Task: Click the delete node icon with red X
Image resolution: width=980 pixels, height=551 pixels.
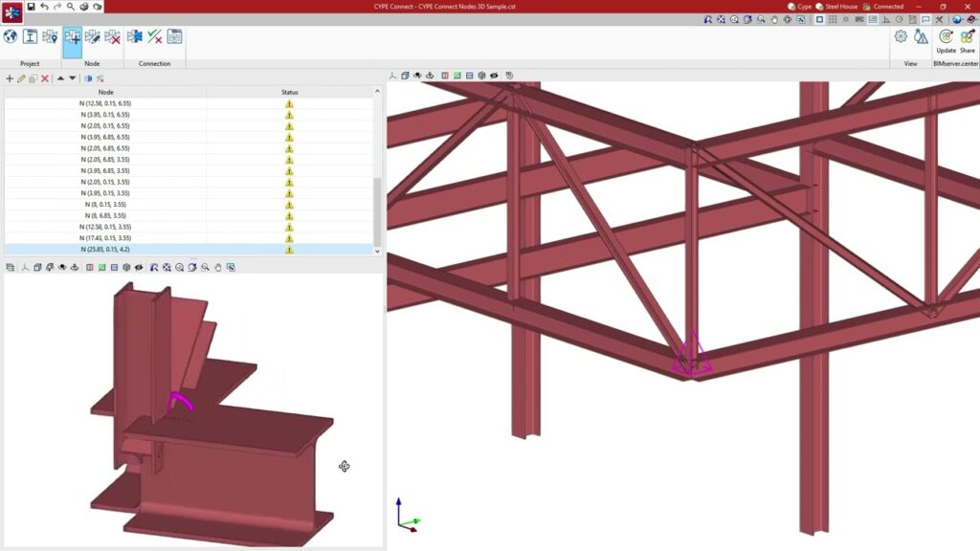Action: pyautogui.click(x=112, y=37)
